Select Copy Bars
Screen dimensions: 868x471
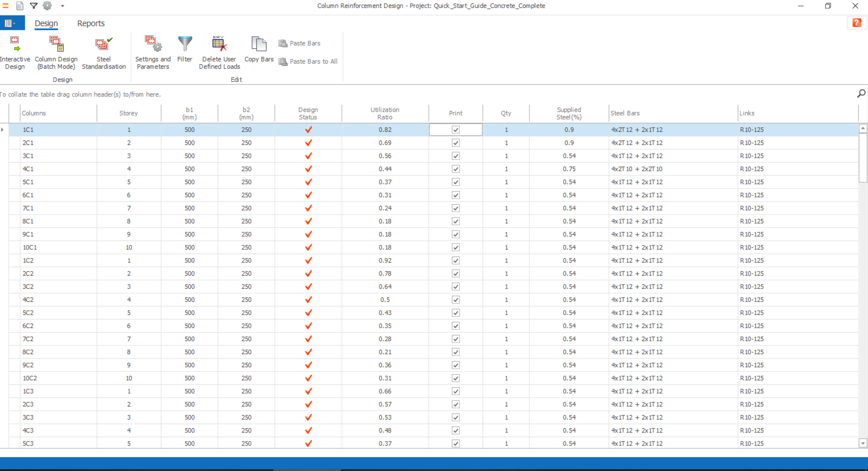tap(258, 50)
